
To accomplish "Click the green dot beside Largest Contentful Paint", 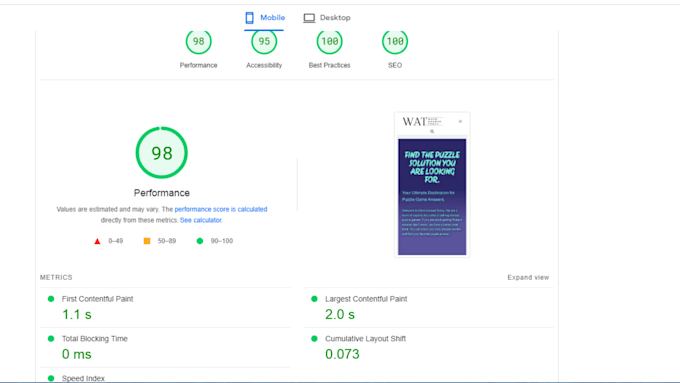I will tap(314, 299).
